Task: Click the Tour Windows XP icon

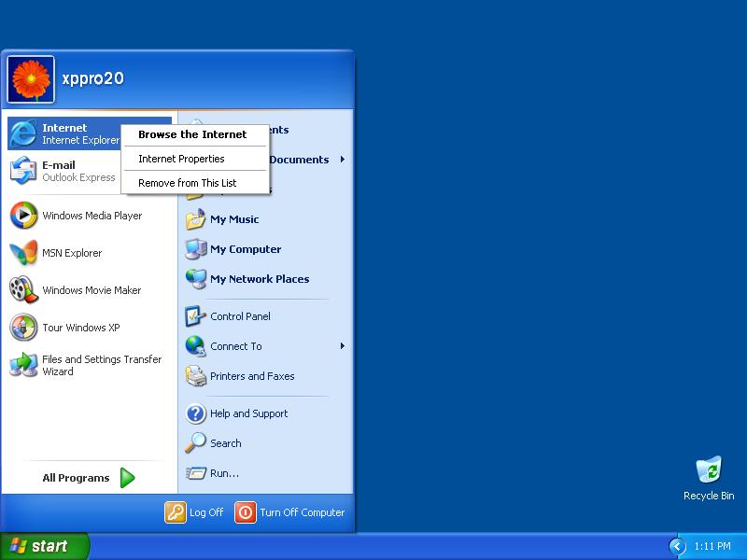Action: [x=23, y=328]
